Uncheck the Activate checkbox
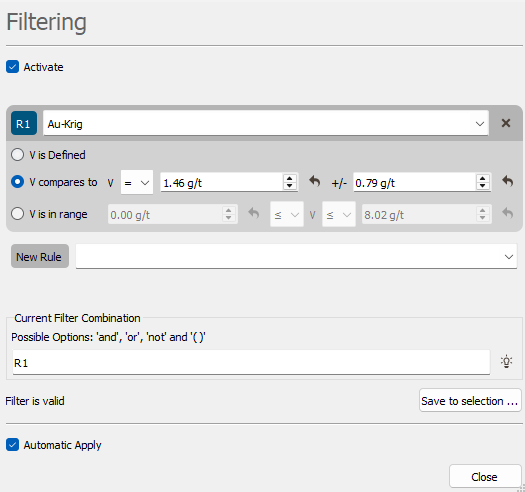Image resolution: width=525 pixels, height=492 pixels. coord(12,67)
